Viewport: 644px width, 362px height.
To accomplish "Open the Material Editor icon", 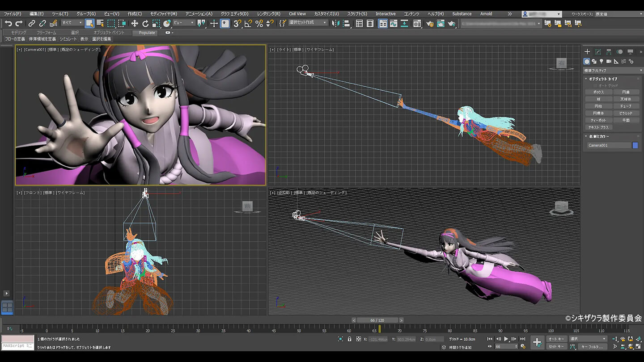I will (417, 23).
